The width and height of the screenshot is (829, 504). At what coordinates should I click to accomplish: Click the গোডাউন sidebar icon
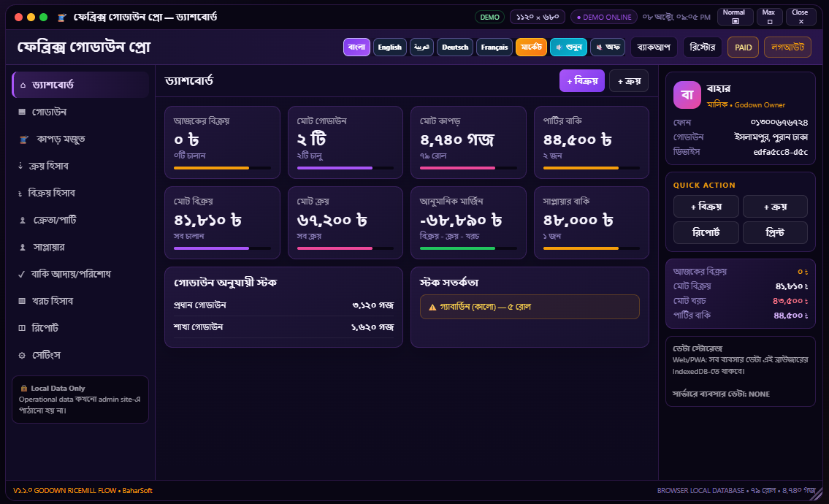coord(22,112)
